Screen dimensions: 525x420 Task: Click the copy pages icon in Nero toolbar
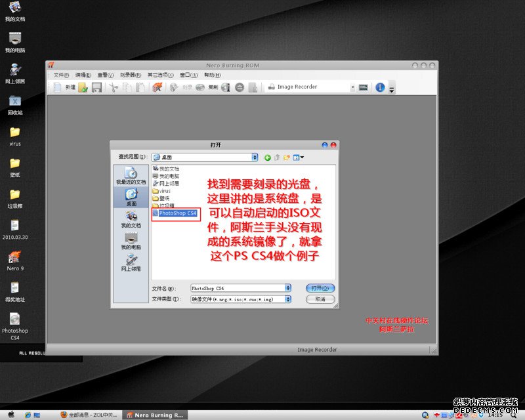coord(127,87)
